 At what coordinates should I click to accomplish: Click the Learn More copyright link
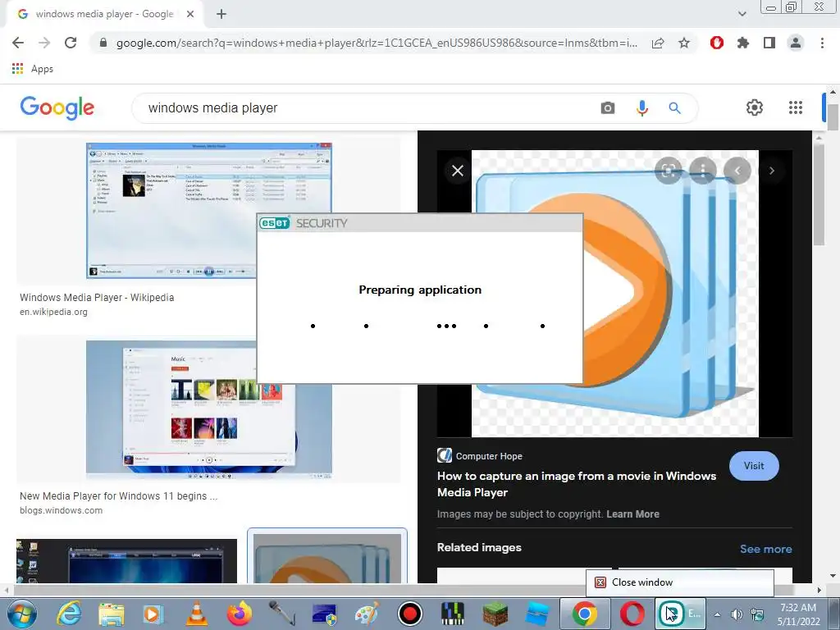pos(632,514)
